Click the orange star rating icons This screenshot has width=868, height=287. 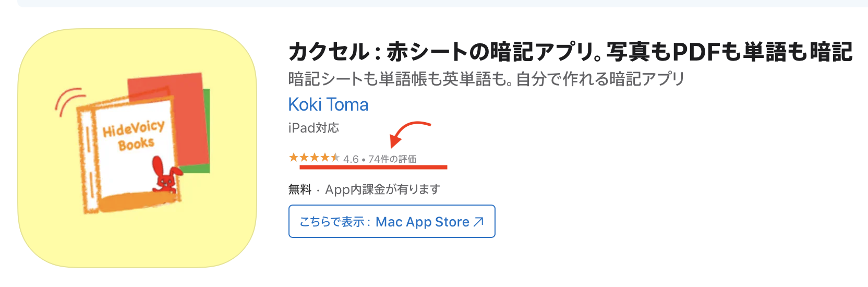[x=314, y=158]
